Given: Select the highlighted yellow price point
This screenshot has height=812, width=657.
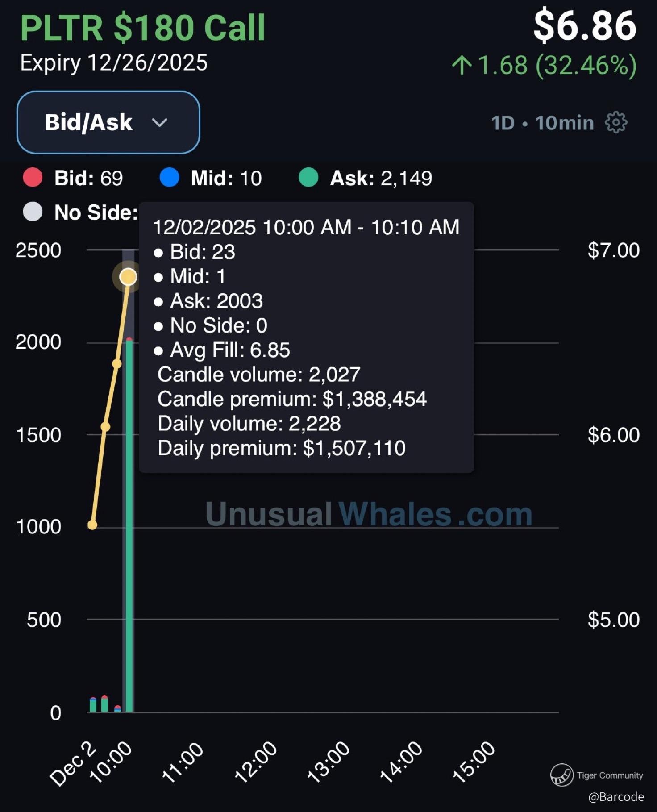Looking at the screenshot, I should [128, 277].
